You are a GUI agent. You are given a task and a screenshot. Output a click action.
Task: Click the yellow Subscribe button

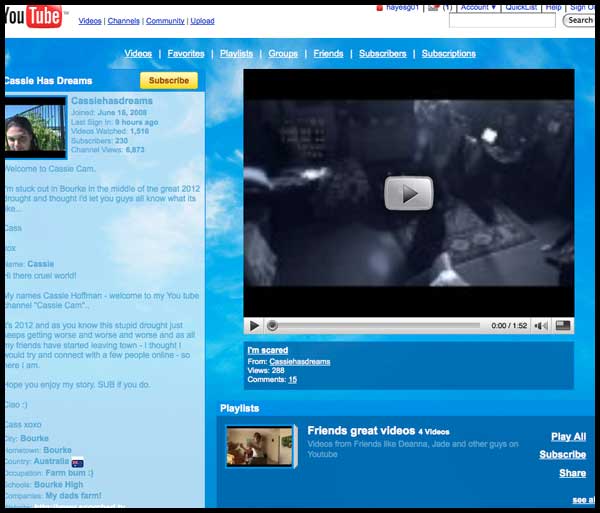(168, 80)
